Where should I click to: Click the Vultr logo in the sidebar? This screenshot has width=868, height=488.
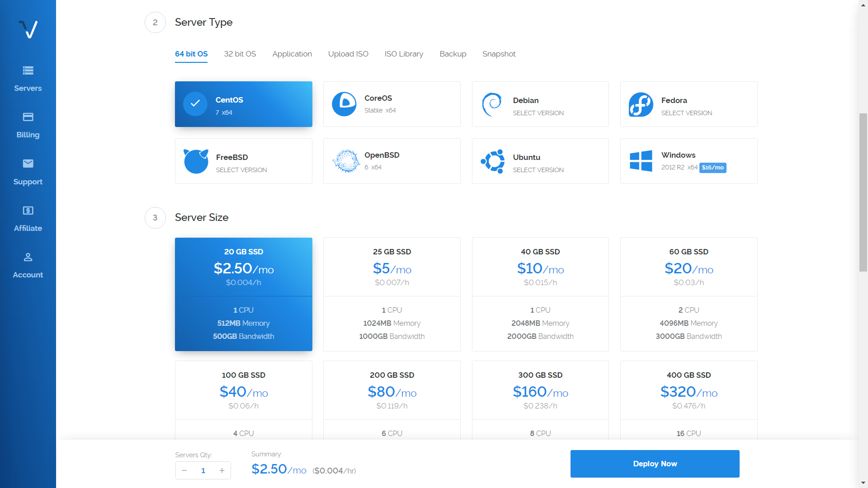(28, 29)
